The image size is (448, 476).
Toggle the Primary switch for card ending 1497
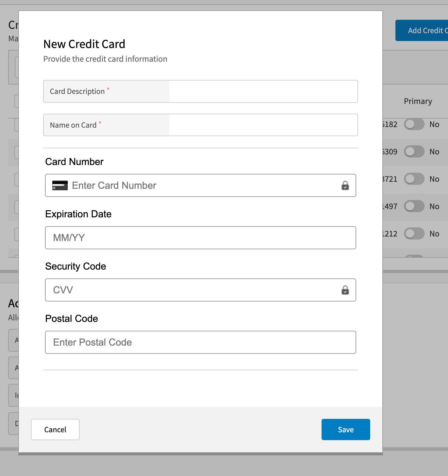[x=414, y=206]
